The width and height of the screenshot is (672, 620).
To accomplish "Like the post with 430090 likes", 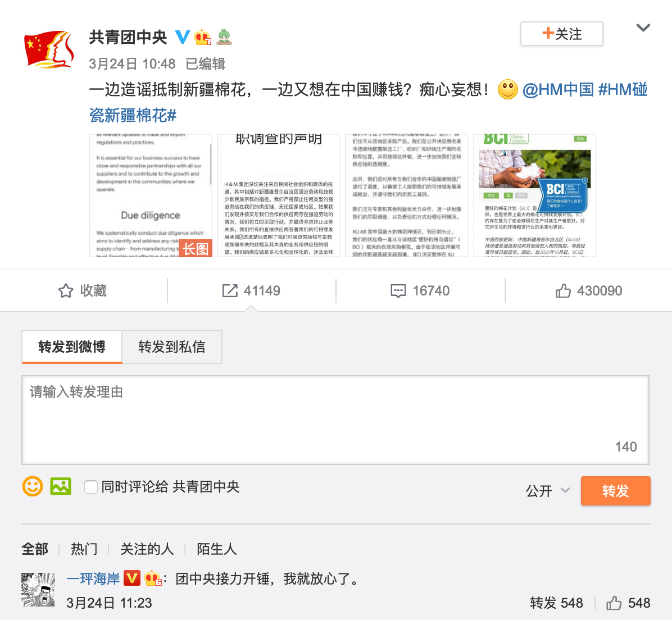I will [588, 290].
